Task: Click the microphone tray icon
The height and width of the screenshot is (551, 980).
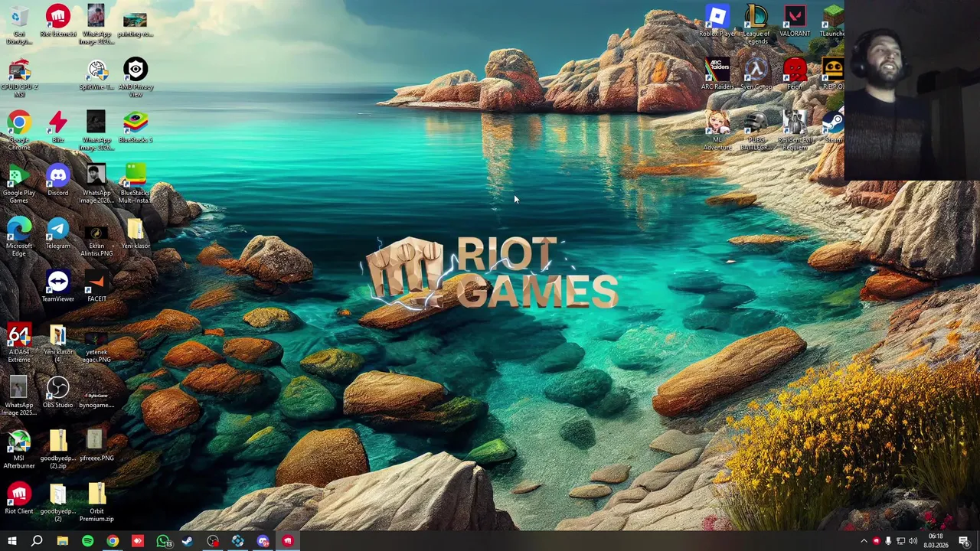Action: click(888, 541)
